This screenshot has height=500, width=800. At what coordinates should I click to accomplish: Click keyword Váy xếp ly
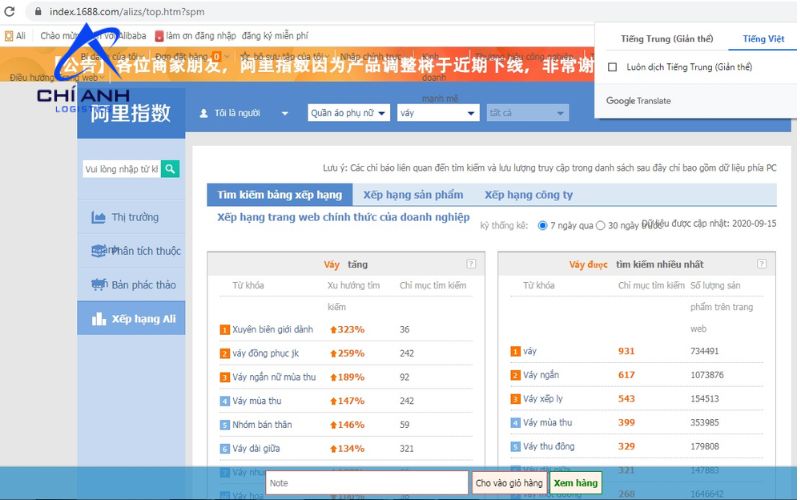pyautogui.click(x=543, y=399)
